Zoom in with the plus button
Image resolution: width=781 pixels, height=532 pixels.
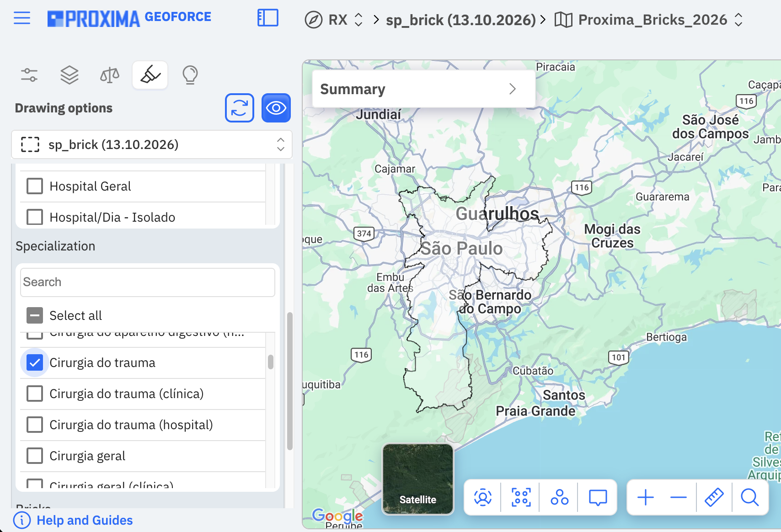[x=646, y=497]
